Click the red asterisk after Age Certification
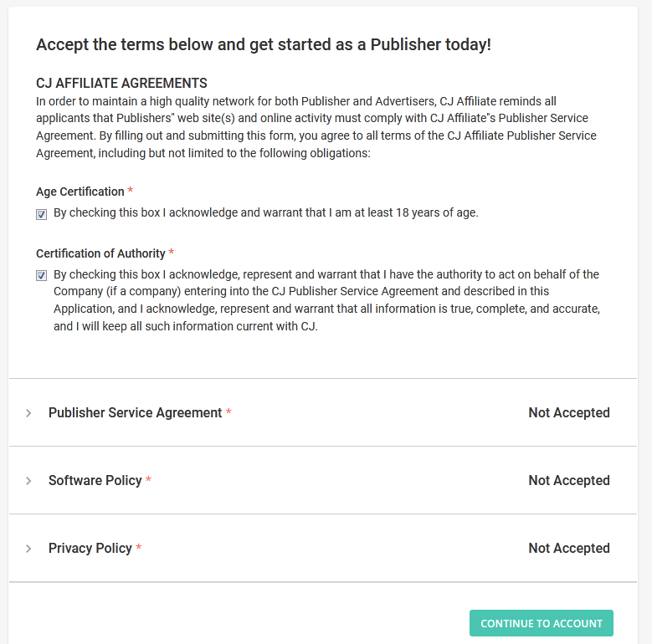 [131, 192]
